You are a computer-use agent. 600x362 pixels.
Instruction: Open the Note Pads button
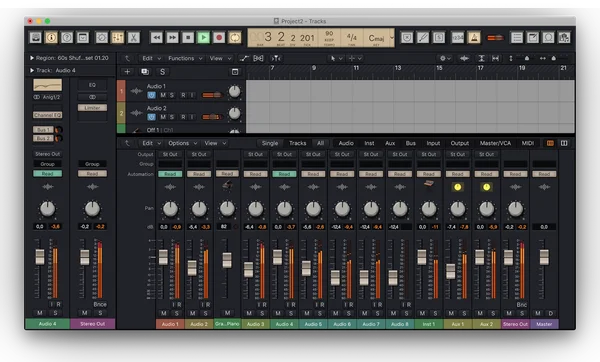(533, 38)
